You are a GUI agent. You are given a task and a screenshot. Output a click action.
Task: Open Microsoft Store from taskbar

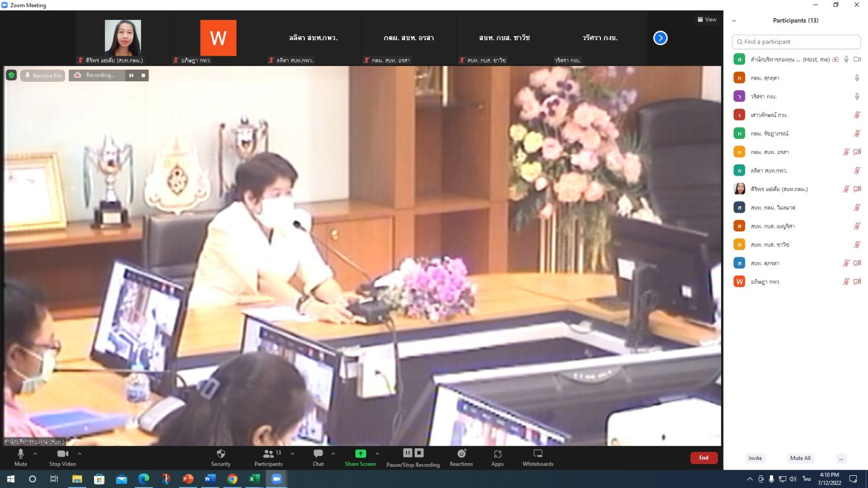(99, 479)
